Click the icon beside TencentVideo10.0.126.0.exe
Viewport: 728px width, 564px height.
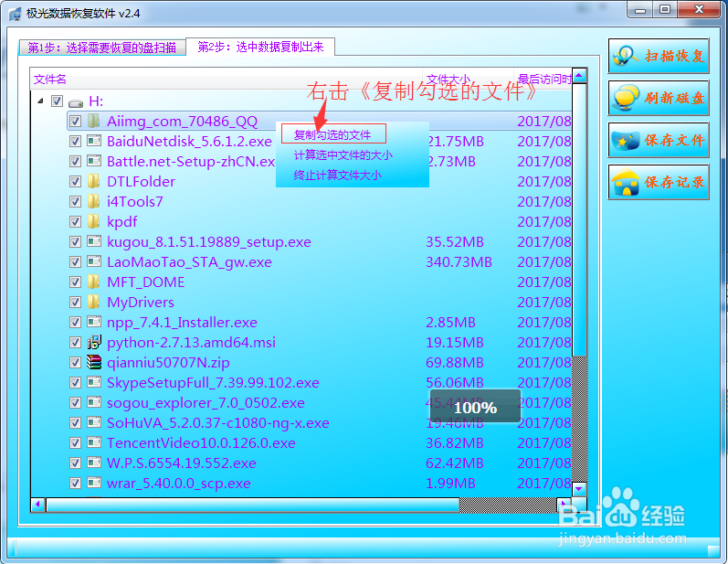94,442
